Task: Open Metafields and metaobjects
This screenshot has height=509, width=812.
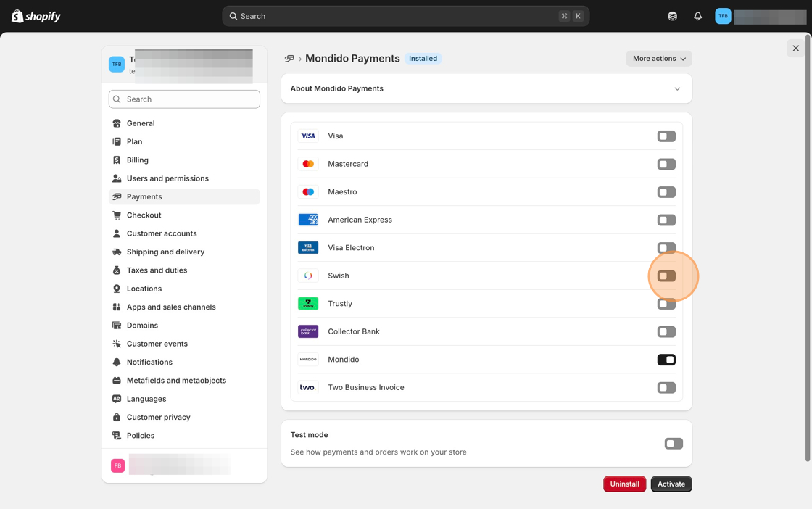Action: [x=184, y=381]
